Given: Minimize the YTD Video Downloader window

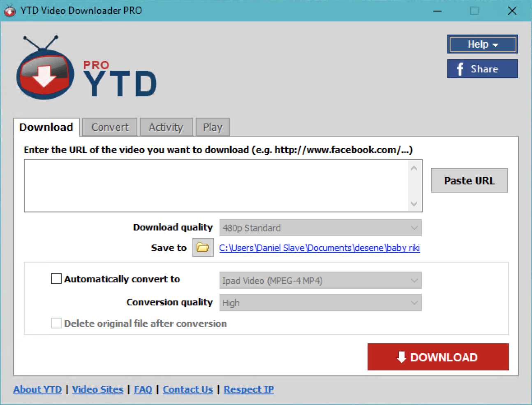Looking at the screenshot, I should tap(437, 11).
